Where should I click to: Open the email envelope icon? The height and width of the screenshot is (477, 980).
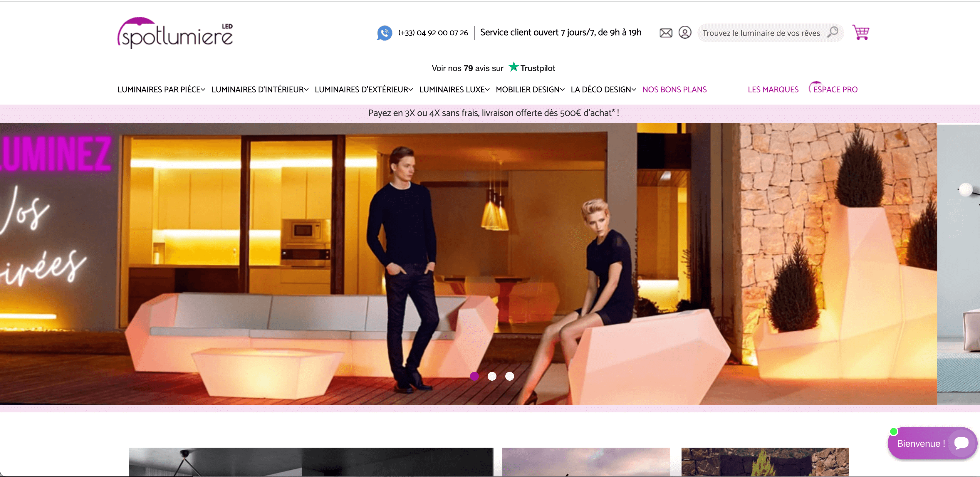coord(665,33)
